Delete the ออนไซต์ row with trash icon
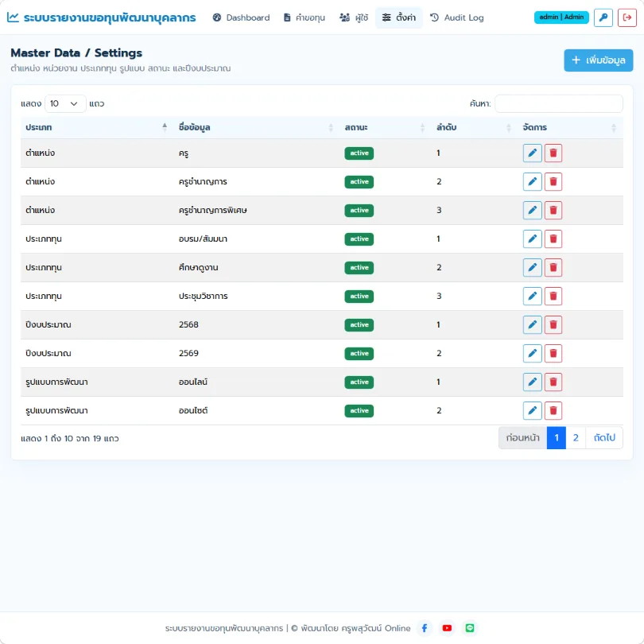 553,410
